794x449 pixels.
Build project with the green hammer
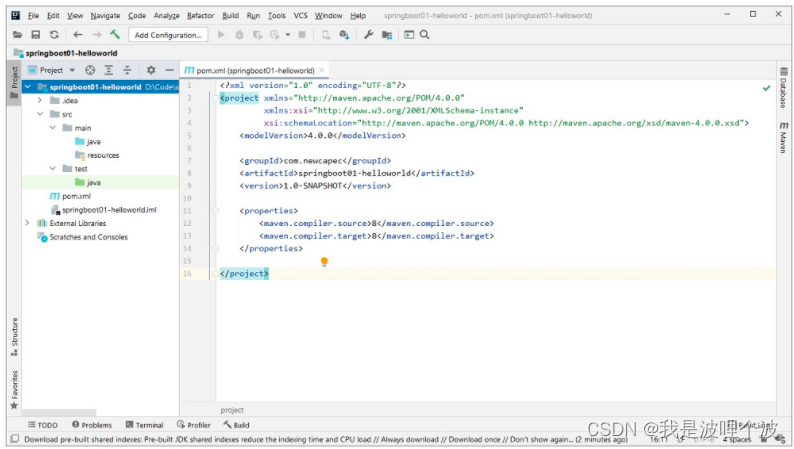(115, 35)
